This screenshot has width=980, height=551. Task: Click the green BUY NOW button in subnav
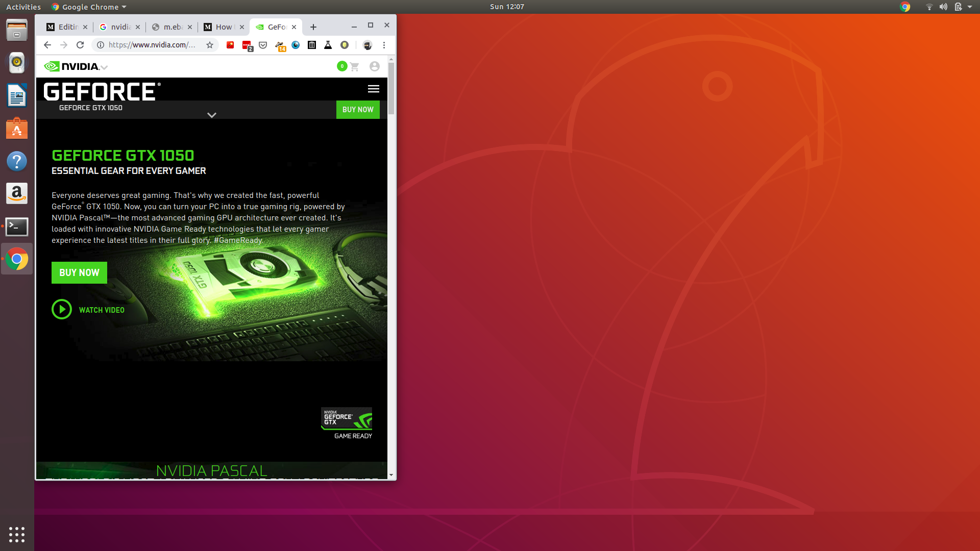pyautogui.click(x=358, y=110)
